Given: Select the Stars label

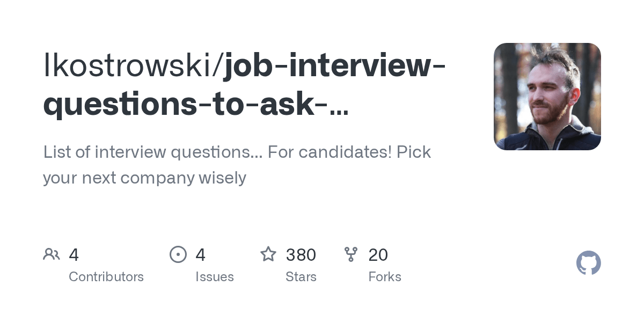Looking at the screenshot, I should [x=301, y=277].
